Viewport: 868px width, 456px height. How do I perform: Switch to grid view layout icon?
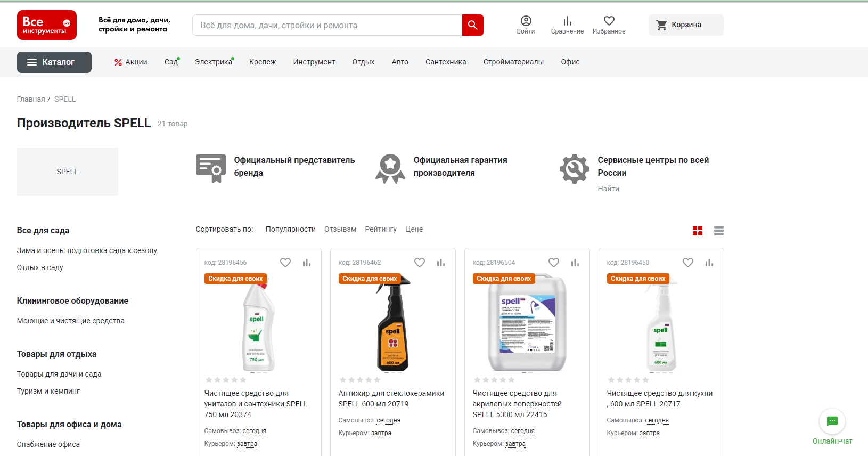[698, 231]
